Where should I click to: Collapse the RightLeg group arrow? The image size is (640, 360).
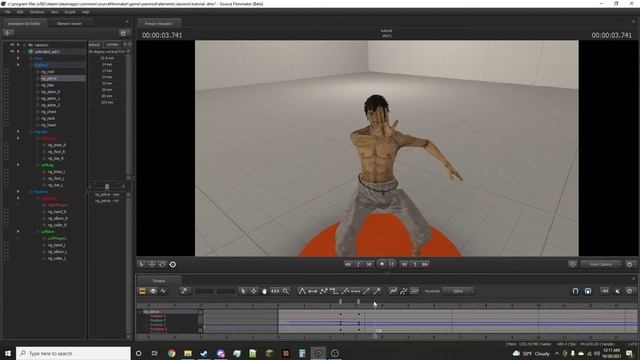pos(18,138)
